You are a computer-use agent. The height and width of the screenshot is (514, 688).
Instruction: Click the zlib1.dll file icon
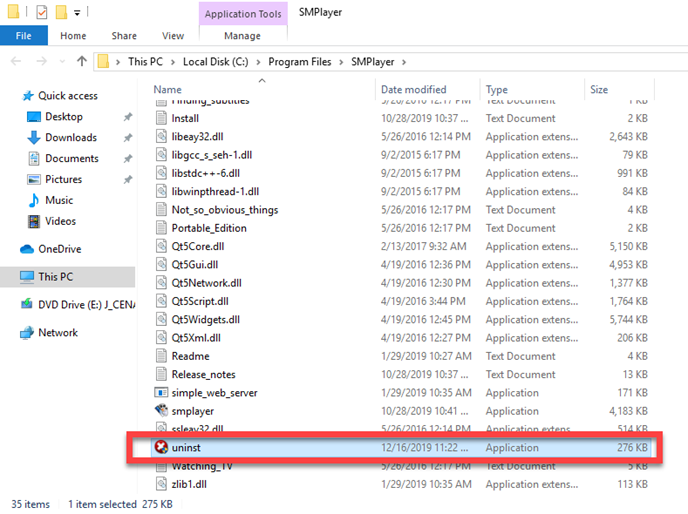(161, 484)
